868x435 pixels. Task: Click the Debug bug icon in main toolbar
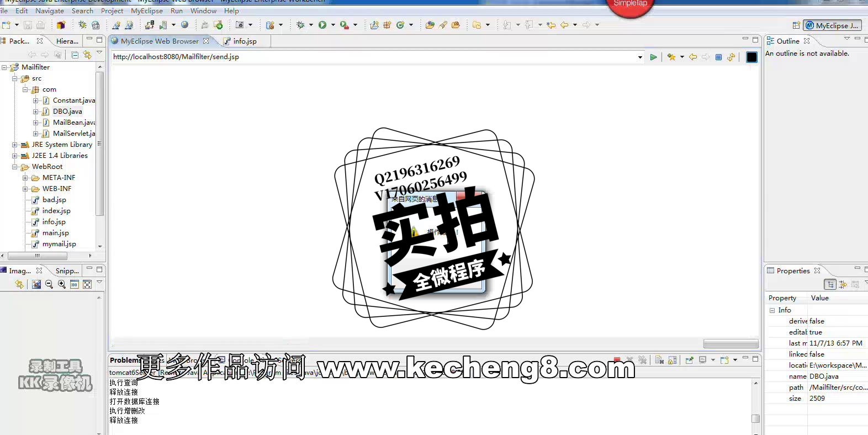[300, 25]
